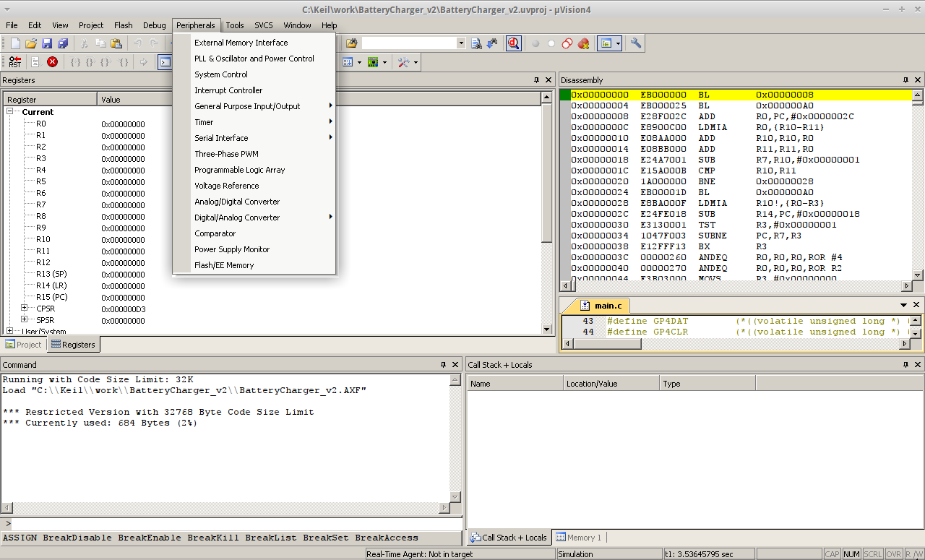
Task: Click the find text input box in toolbar
Action: point(410,43)
